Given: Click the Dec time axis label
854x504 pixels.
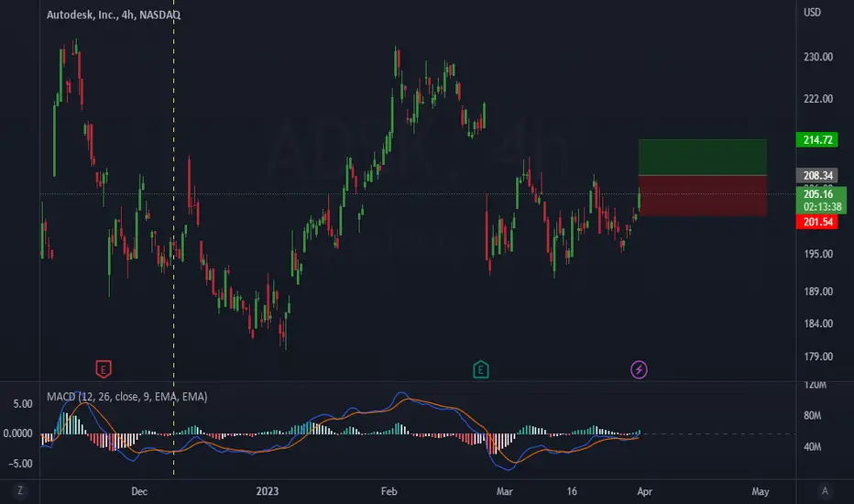Looking at the screenshot, I should tap(139, 491).
